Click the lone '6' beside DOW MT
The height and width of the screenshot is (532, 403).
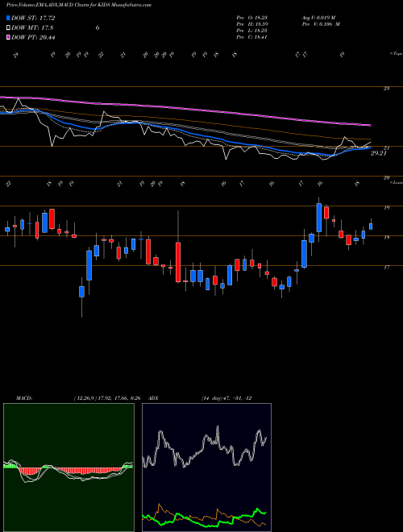tap(98, 28)
